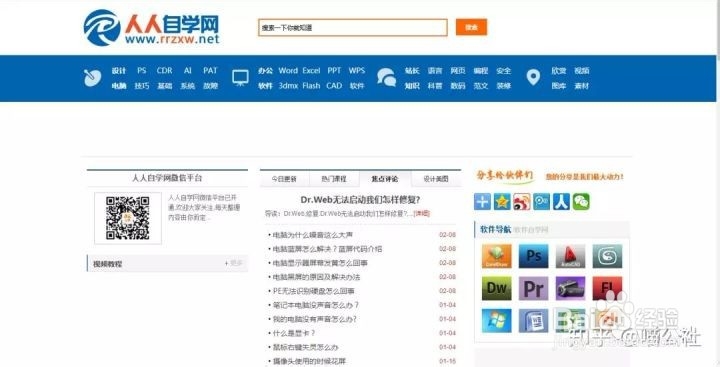The width and height of the screenshot is (720, 367).
Task: Open the Word nav link
Action: 288,71
